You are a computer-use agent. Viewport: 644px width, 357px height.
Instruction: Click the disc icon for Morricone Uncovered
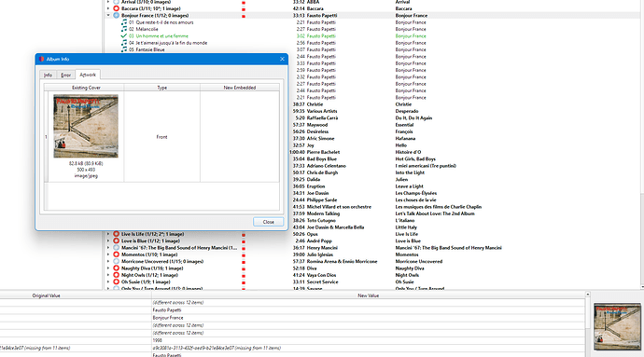point(117,261)
